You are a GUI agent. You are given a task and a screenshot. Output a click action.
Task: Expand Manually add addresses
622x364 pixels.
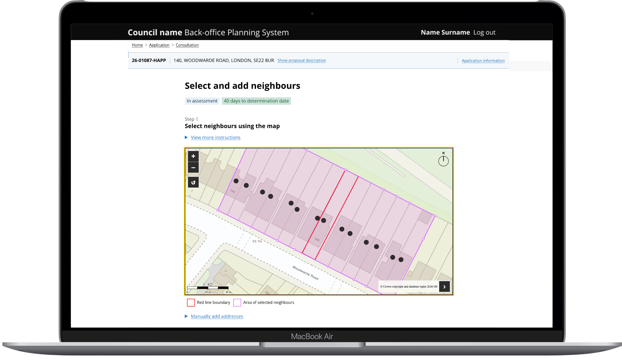pyautogui.click(x=217, y=316)
